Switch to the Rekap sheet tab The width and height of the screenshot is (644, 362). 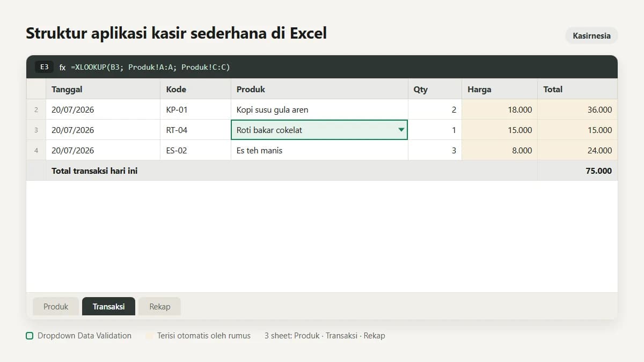pos(159,306)
